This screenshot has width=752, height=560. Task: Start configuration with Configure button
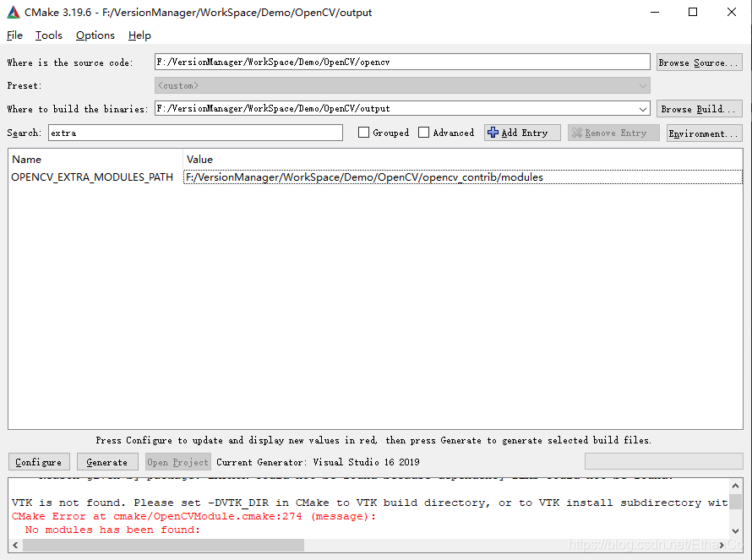[x=39, y=462]
